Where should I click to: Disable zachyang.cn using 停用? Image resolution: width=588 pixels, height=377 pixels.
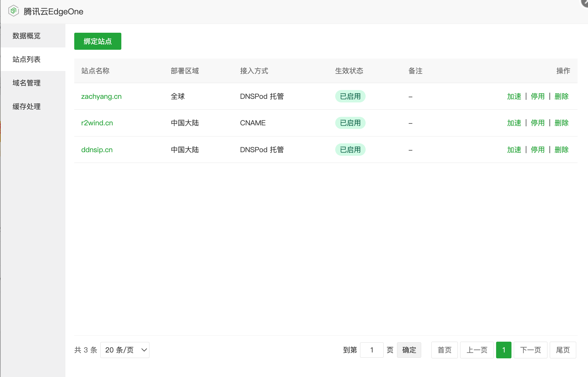click(x=538, y=96)
